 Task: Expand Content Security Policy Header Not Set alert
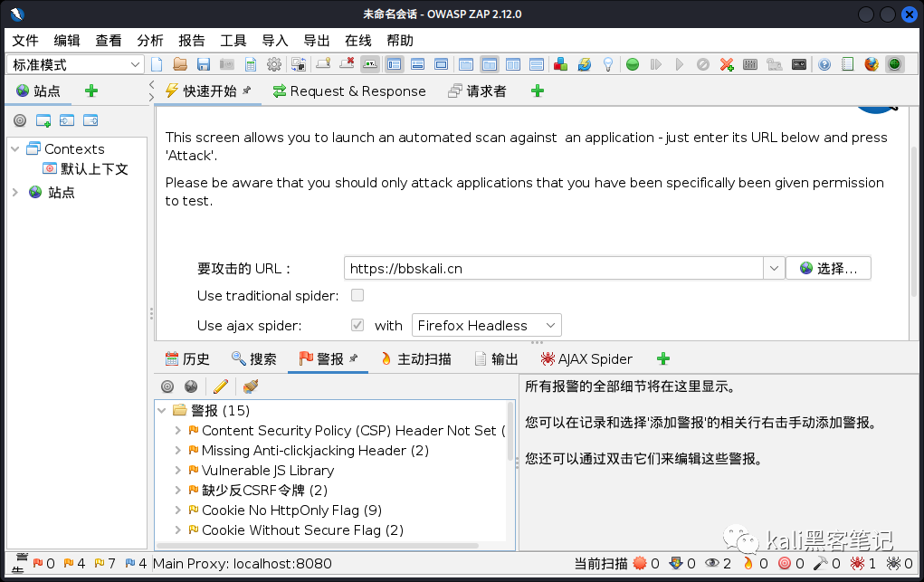(177, 431)
